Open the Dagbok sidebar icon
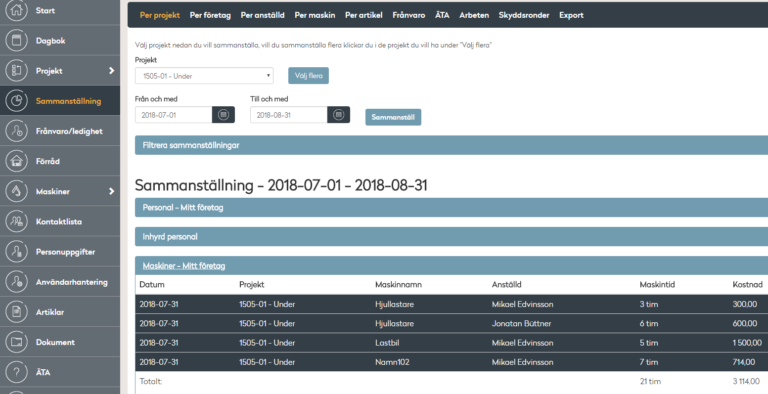The width and height of the screenshot is (768, 394). tap(17, 41)
